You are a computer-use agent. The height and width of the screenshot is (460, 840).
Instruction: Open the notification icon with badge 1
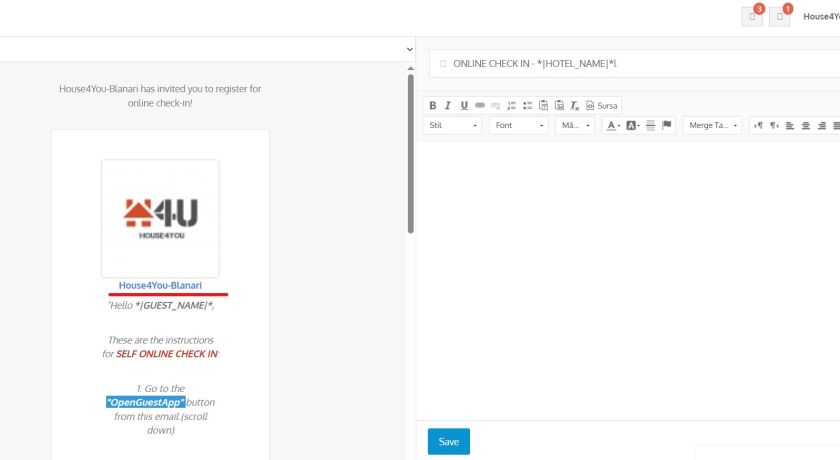click(779, 17)
